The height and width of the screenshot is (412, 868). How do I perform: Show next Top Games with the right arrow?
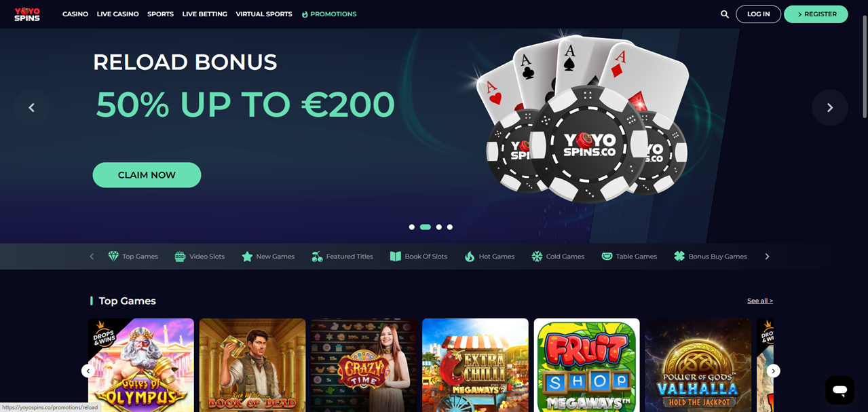coord(773,371)
